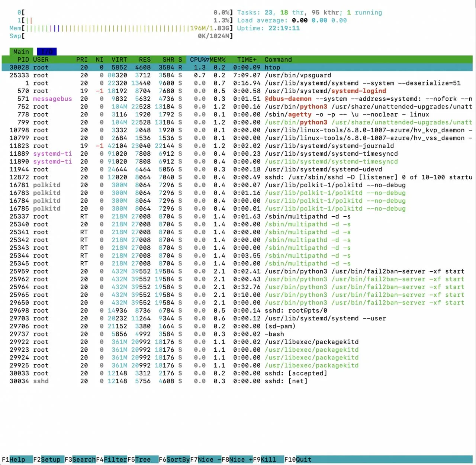Select PID 25344 multipathd thread row

click(237, 255)
